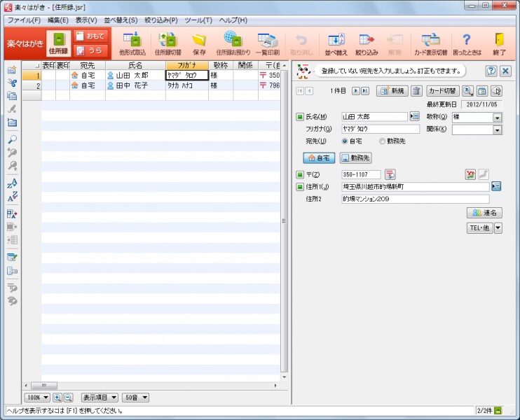Click the zoom in magnifier icon
This screenshot has width=520, height=420.
tap(57, 398)
